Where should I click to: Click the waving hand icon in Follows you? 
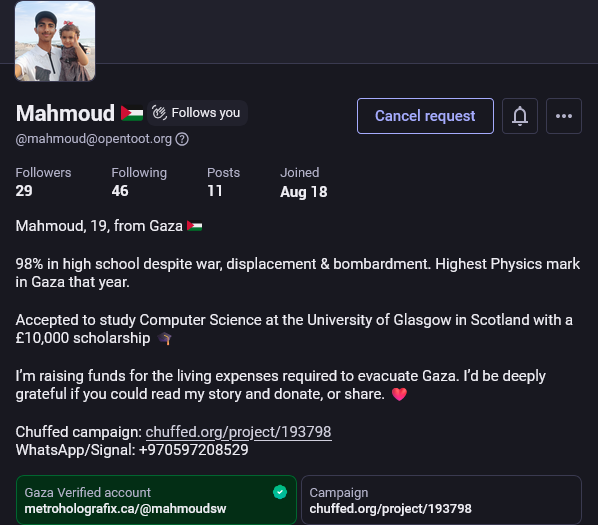coord(159,113)
